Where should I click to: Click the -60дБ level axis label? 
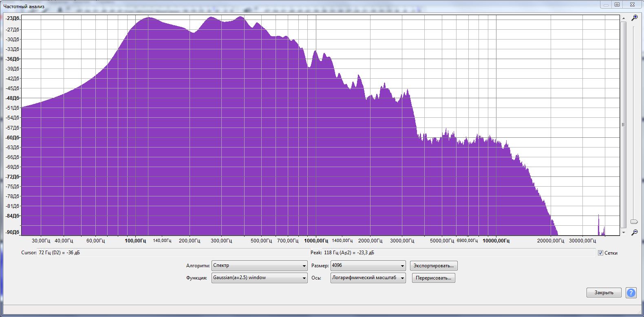click(13, 138)
